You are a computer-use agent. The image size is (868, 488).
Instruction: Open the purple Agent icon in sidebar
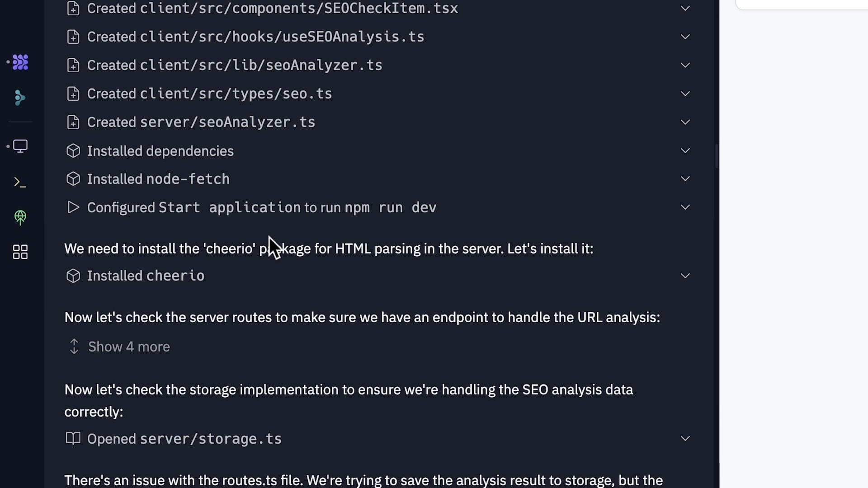(20, 62)
